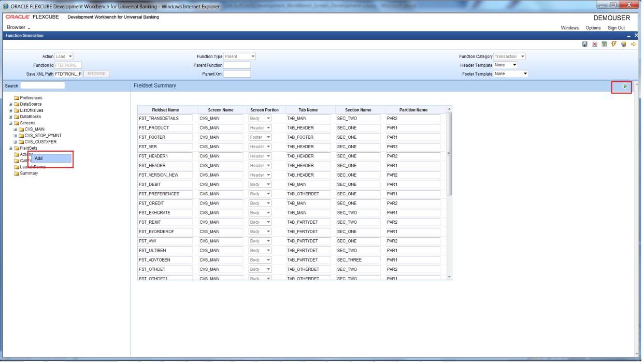Open the Function Category dropdown
This screenshot has width=644, height=362.
(x=510, y=56)
